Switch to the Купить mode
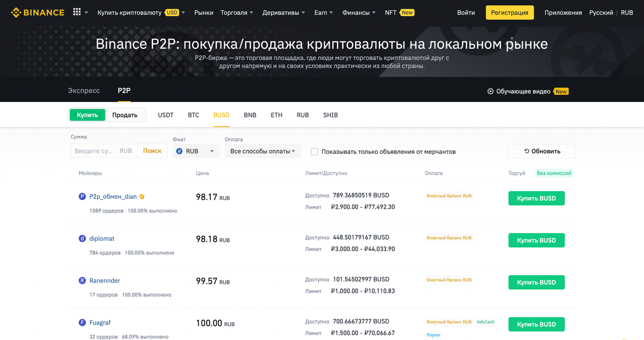 [87, 115]
